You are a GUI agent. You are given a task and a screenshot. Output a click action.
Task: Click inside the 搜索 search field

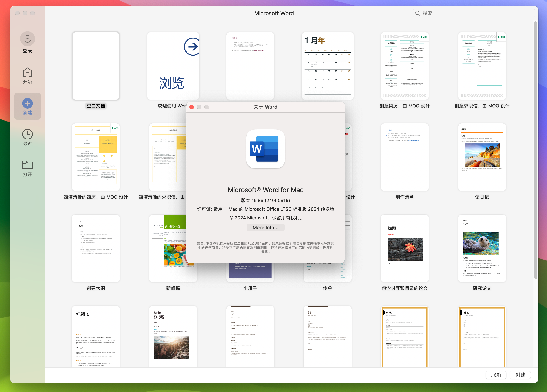474,13
